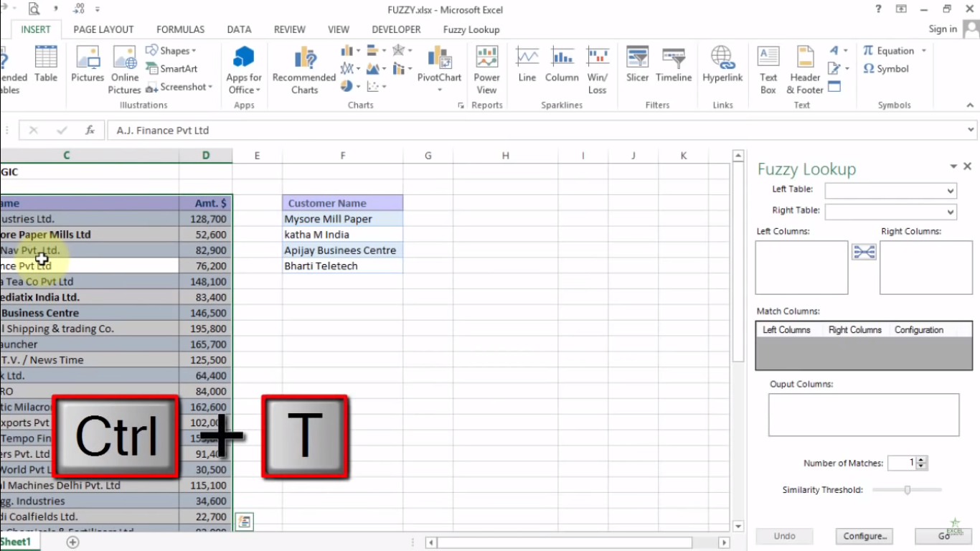The height and width of the screenshot is (551, 980).
Task: Click the Undo button in Fuzzy Lookup
Action: pyautogui.click(x=784, y=536)
